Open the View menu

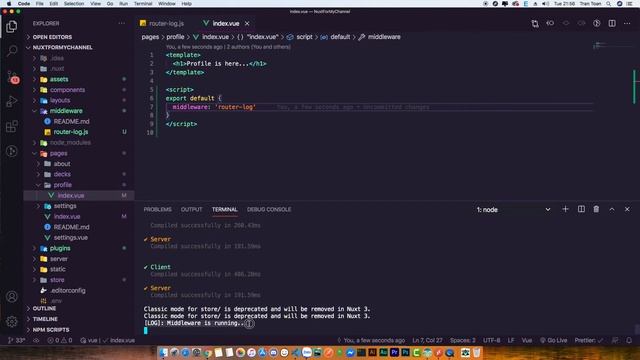pos(96,4)
